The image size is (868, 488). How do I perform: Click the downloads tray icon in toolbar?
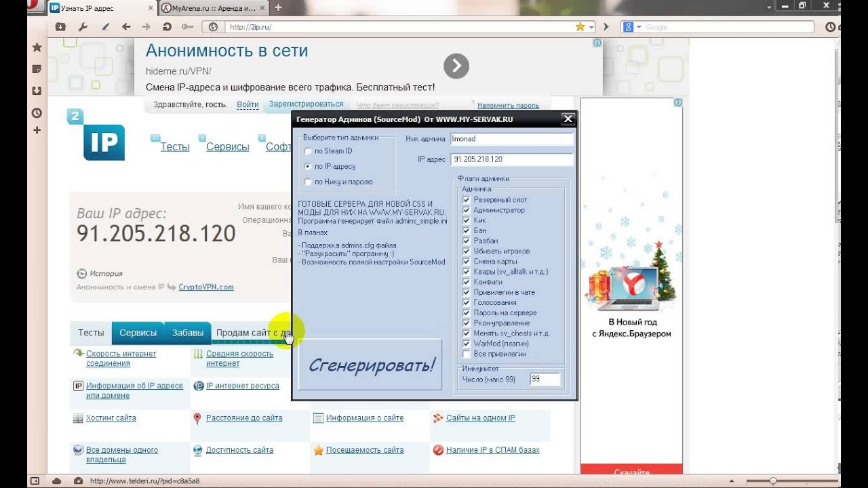[61, 27]
